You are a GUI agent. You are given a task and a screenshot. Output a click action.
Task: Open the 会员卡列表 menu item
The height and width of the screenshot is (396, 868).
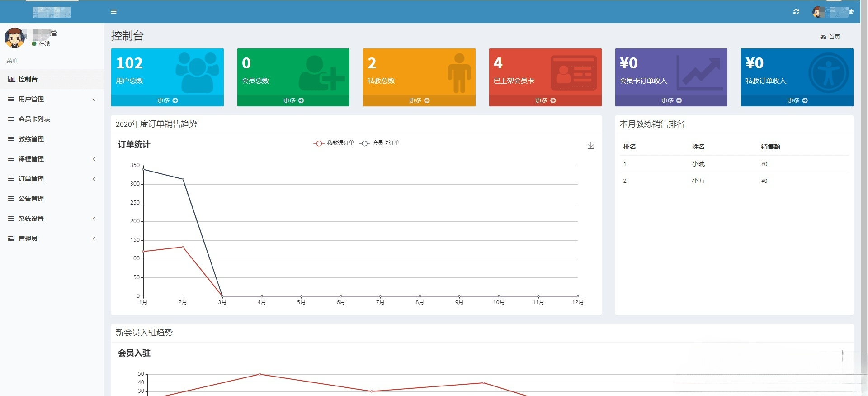pos(34,119)
